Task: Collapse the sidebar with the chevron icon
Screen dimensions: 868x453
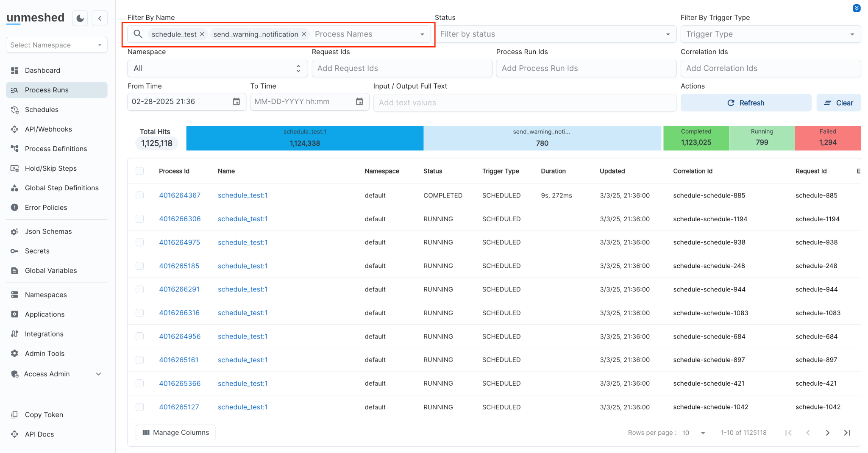Action: [x=99, y=18]
